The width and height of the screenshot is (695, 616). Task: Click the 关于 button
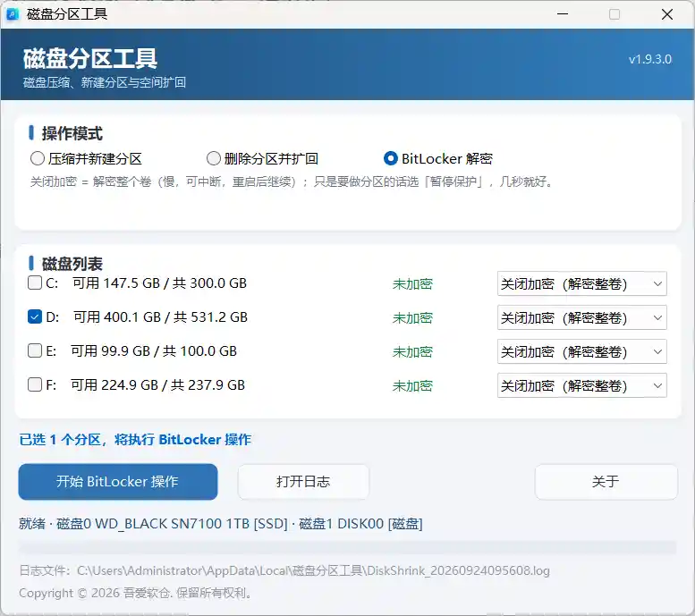pos(606,482)
